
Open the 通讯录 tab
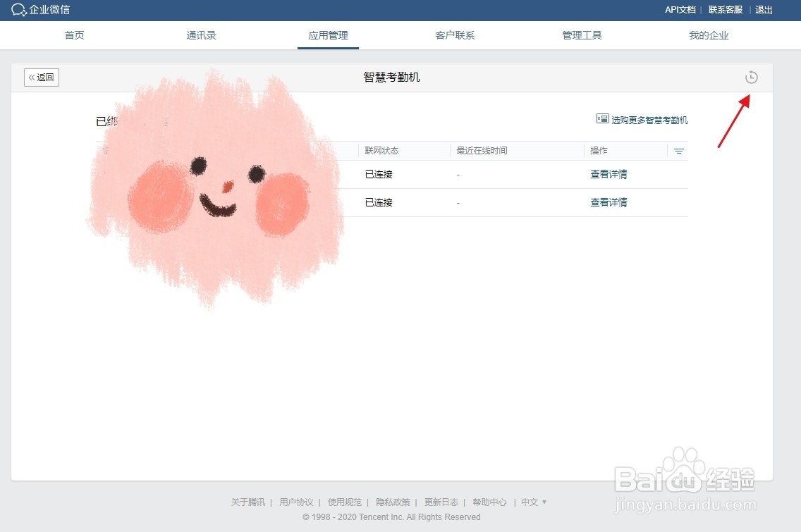(x=201, y=35)
